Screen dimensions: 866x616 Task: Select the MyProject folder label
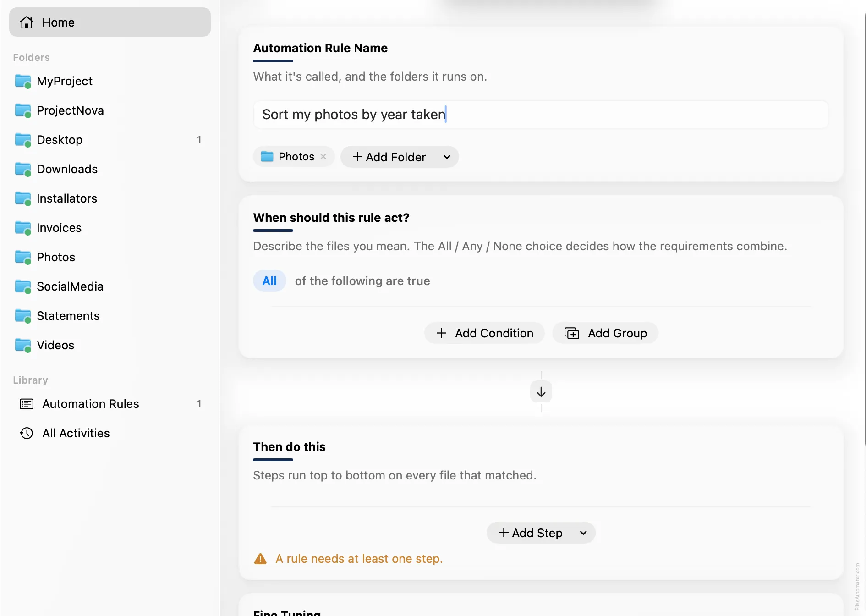click(65, 81)
